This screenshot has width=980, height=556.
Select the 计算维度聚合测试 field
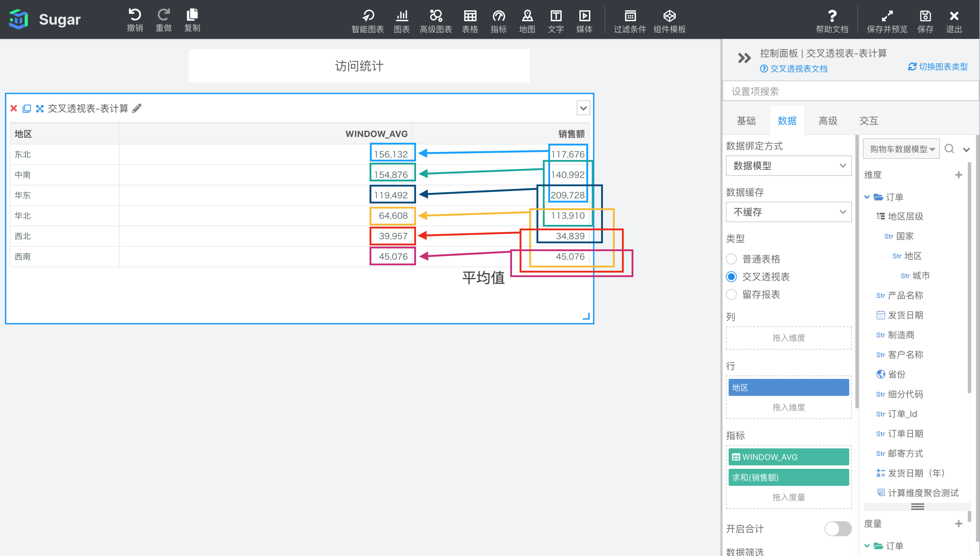tap(918, 493)
